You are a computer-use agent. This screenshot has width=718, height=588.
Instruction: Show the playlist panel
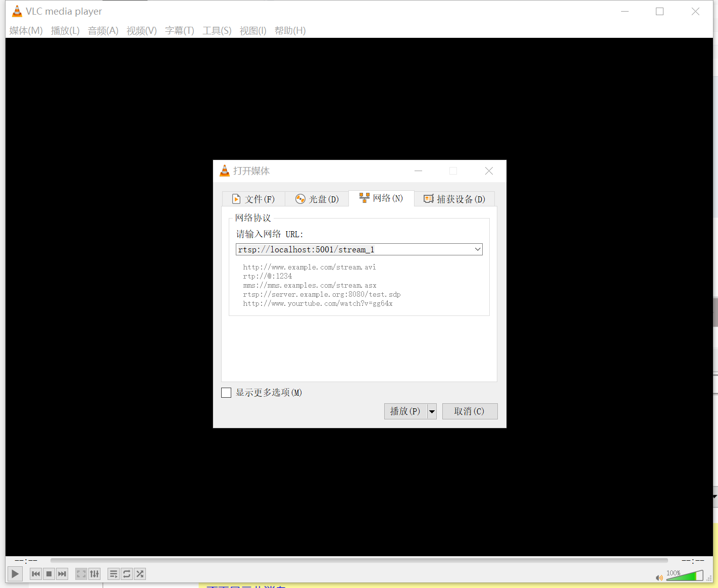[x=114, y=574]
